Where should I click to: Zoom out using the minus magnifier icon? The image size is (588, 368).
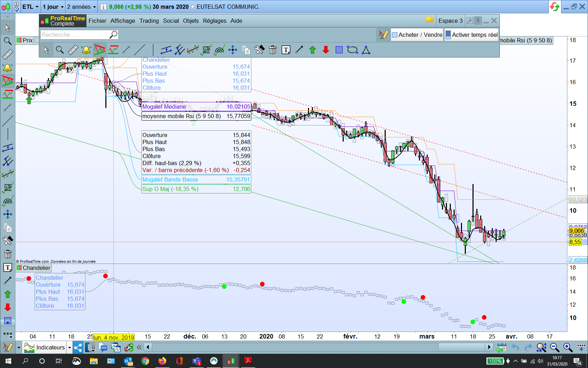coord(555,347)
